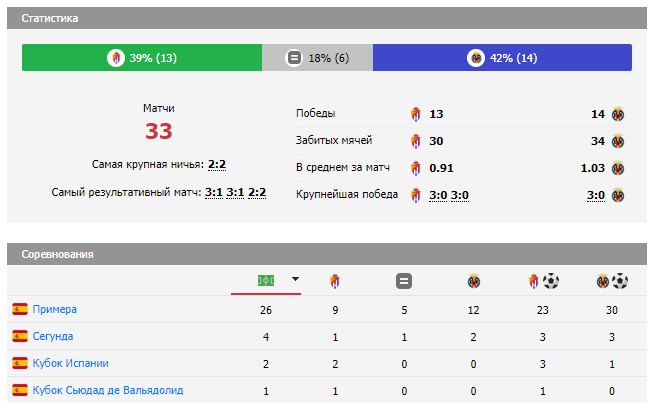The height and width of the screenshot is (412, 655).
Task: Open the 2:2 score of Самая крупная ничья
Action: [x=216, y=165]
